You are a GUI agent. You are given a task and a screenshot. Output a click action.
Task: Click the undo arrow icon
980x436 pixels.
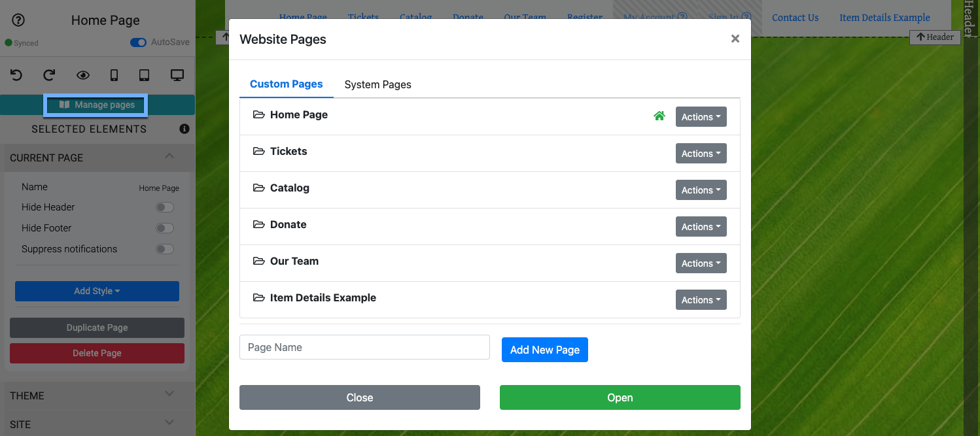(16, 75)
